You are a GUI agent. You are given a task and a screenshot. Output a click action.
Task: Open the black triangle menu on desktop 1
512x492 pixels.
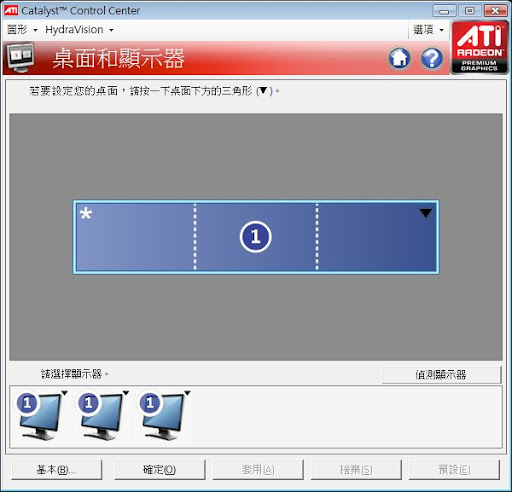click(x=426, y=213)
